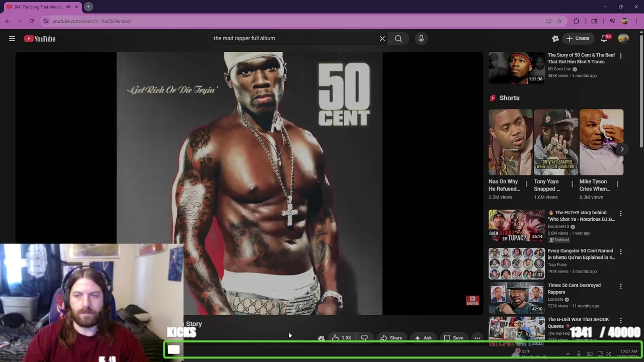644x362 pixels.
Task: Open options for Who Shot Ya video
Action: click(x=620, y=214)
